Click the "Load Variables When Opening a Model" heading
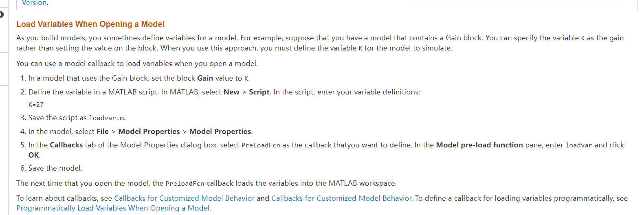644x215 pixels. (90, 24)
